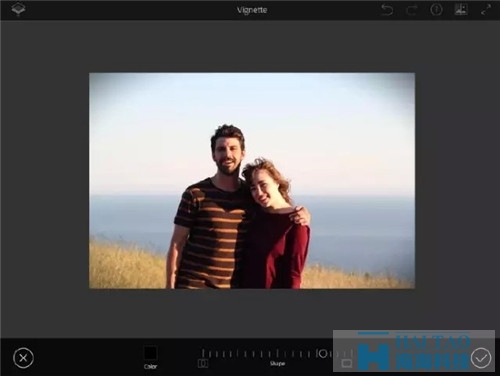Set the Shape slider to its leftmost tick

(x=202, y=353)
